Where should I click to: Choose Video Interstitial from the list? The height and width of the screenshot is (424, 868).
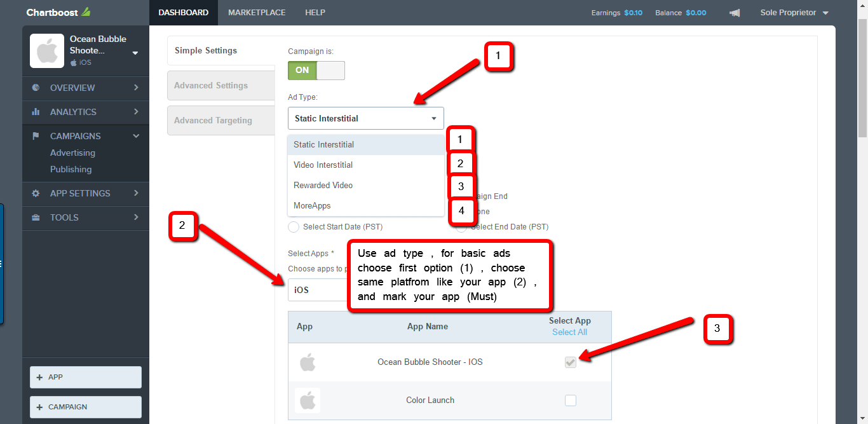click(366, 165)
